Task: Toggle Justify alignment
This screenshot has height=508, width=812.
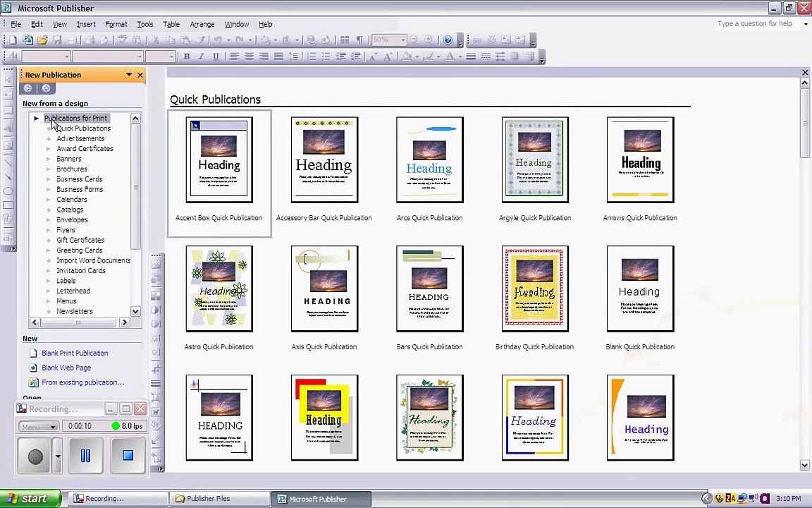Action: point(278,56)
